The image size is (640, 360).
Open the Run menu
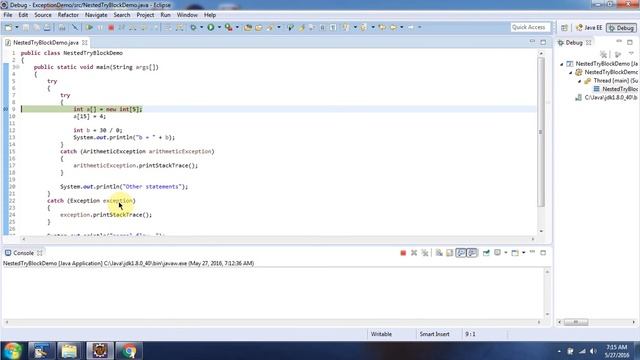coord(165,15)
